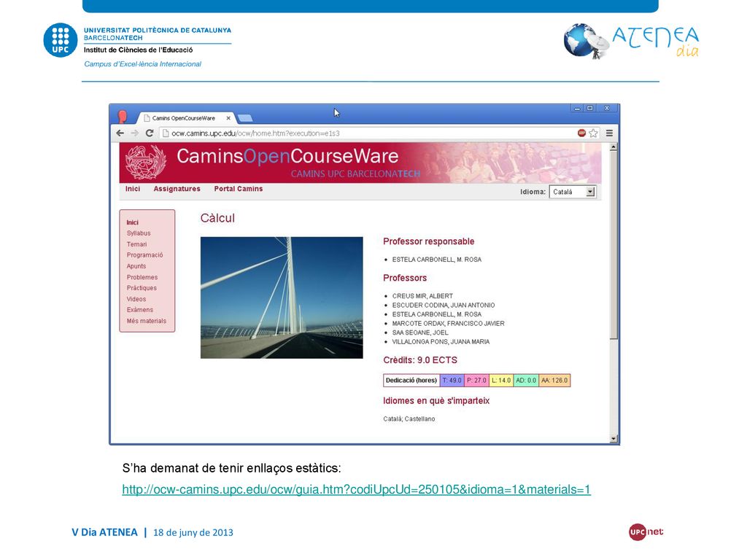The height and width of the screenshot is (560, 747).
Task: Click the UPC logo on slide header
Action: 61,40
